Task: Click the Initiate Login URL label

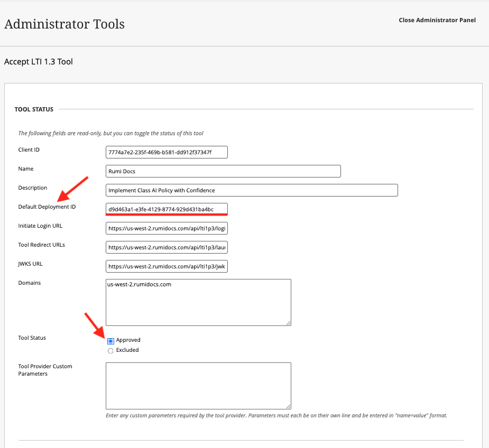Action: click(x=40, y=226)
